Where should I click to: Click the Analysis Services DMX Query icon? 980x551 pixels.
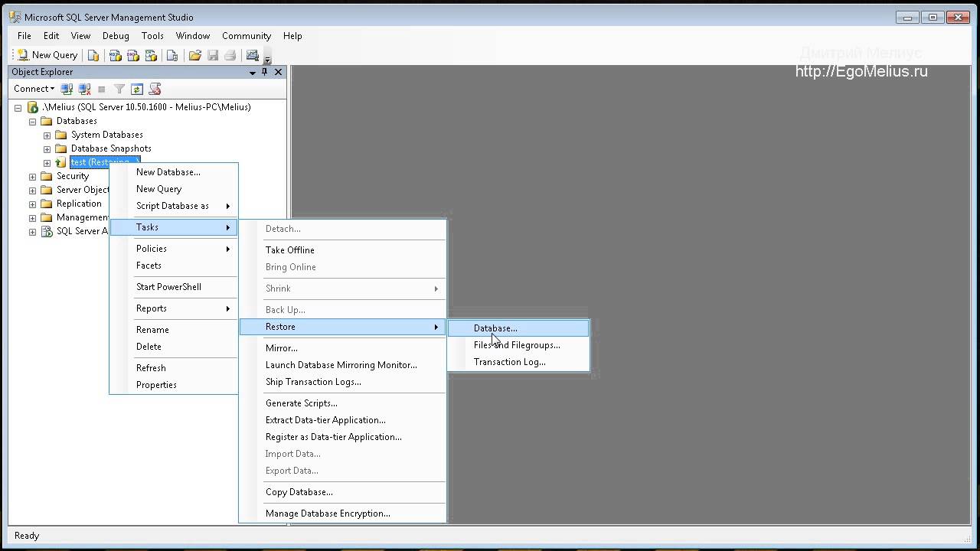(x=133, y=55)
